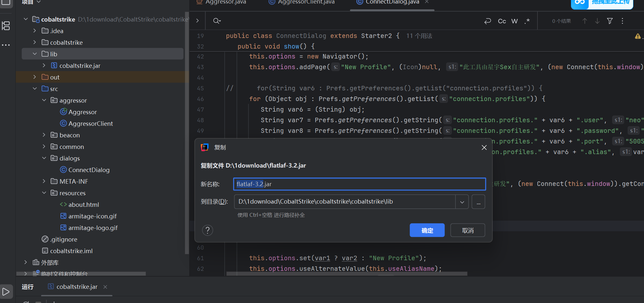Go to next search occurrence arrow

pyautogui.click(x=597, y=21)
